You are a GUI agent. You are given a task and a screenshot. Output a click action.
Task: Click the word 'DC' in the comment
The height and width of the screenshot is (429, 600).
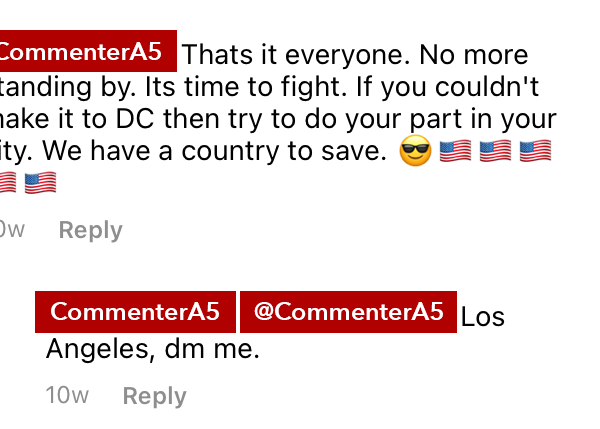135,119
